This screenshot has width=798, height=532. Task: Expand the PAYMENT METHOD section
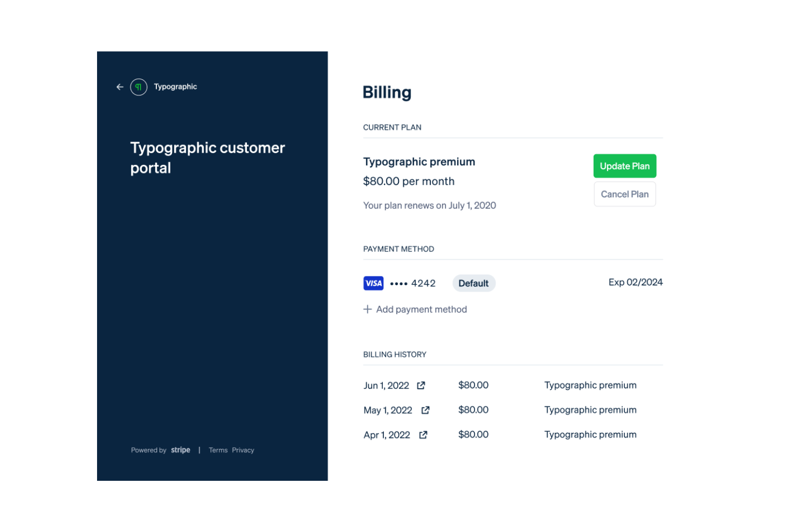(398, 248)
